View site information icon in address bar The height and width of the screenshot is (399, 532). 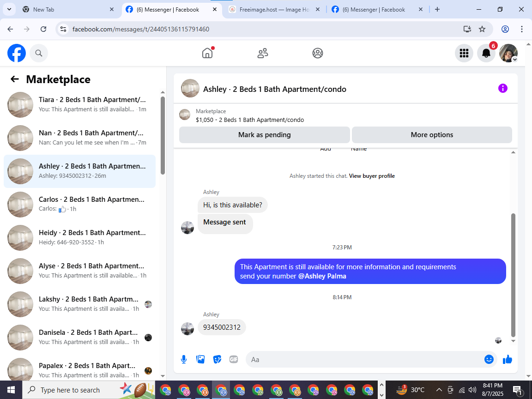coord(63,29)
